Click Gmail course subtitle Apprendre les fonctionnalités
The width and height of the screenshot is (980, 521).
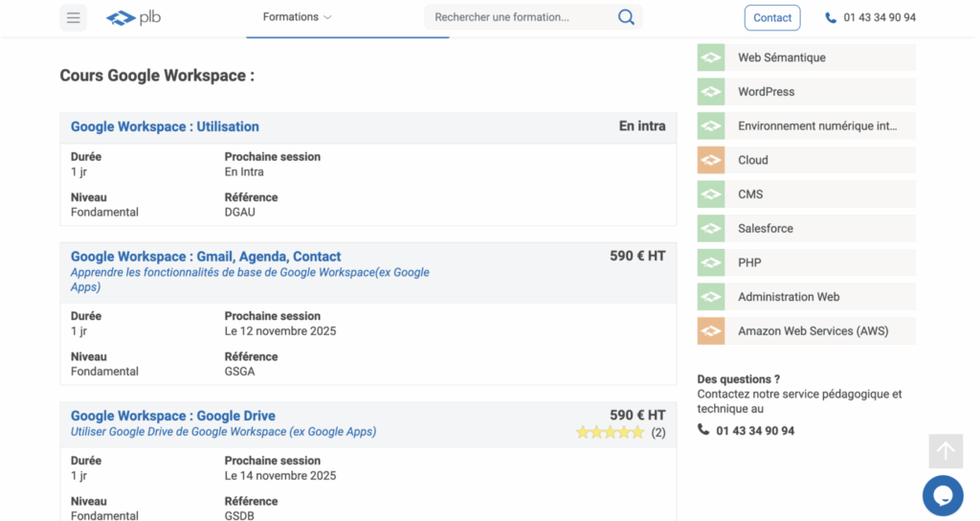[x=250, y=280]
